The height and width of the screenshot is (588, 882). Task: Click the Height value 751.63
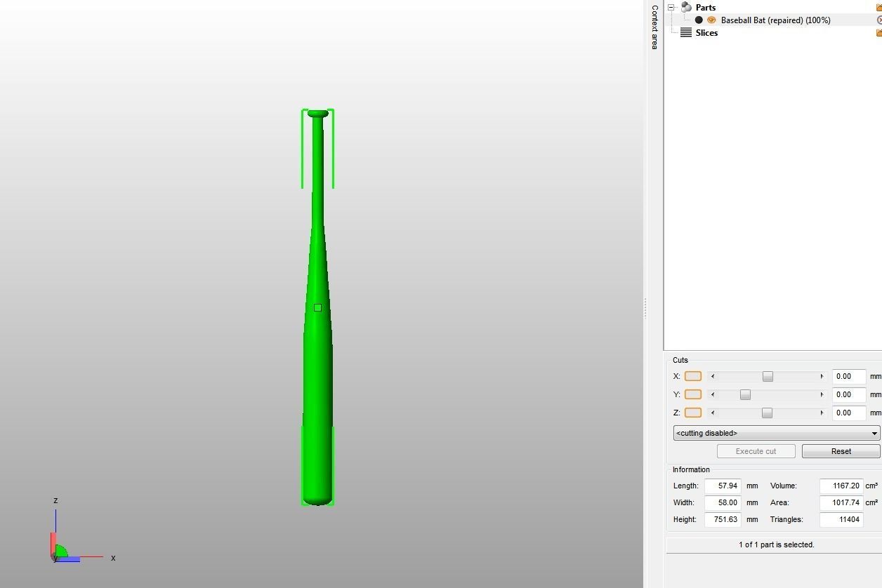click(723, 519)
